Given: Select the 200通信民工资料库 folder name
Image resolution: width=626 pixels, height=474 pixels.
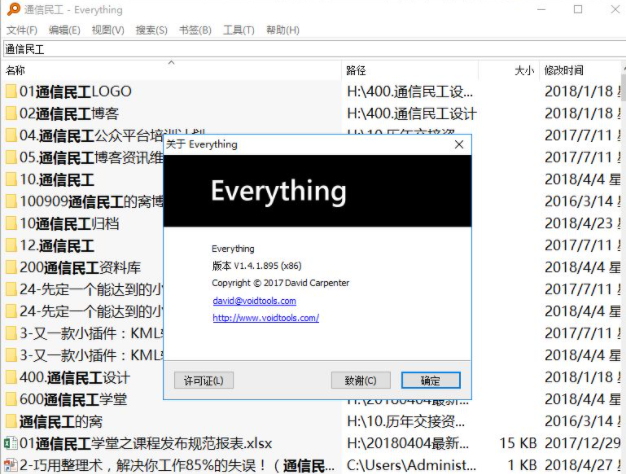Looking at the screenshot, I should (x=80, y=267).
